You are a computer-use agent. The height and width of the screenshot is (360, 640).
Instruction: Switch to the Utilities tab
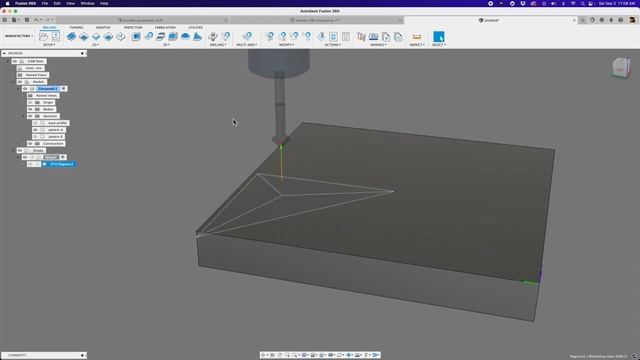pyautogui.click(x=196, y=27)
